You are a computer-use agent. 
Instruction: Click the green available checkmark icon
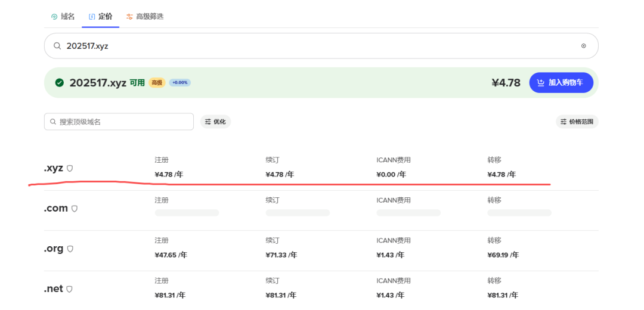tap(60, 83)
